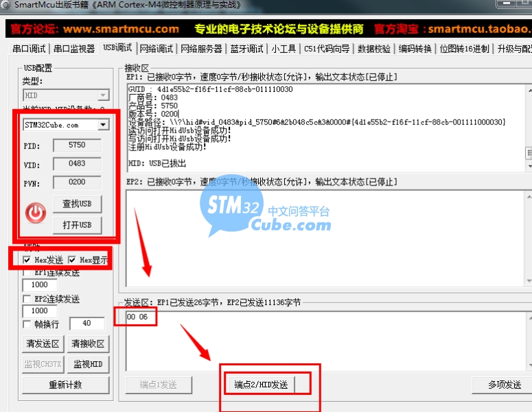
Task: Click EP1 receive area scrollbar up arrow
Action: pos(529,91)
